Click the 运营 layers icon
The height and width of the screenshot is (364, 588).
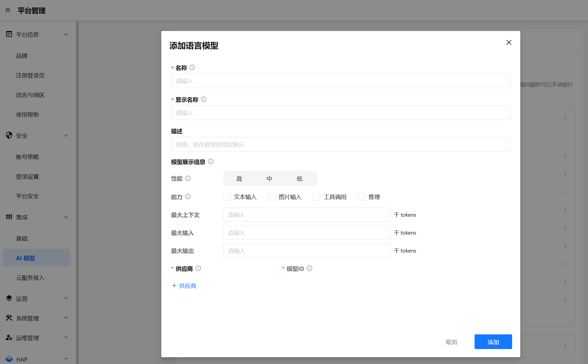pyautogui.click(x=9, y=298)
